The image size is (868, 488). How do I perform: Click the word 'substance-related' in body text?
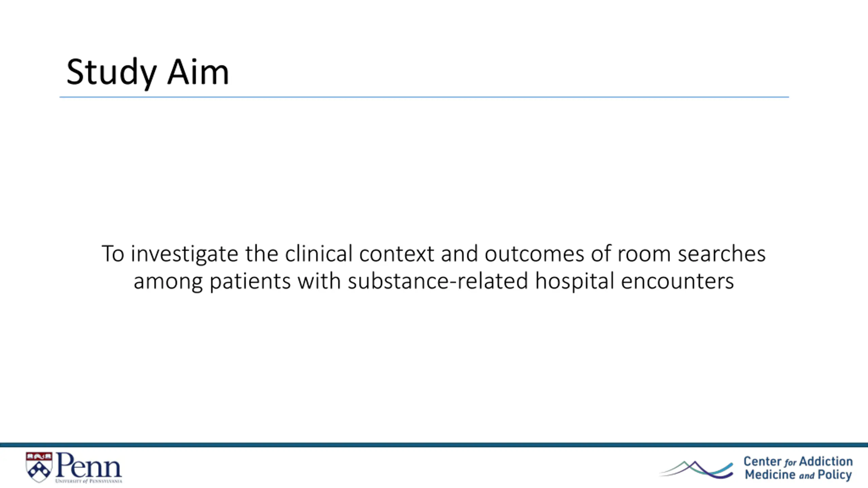(438, 281)
